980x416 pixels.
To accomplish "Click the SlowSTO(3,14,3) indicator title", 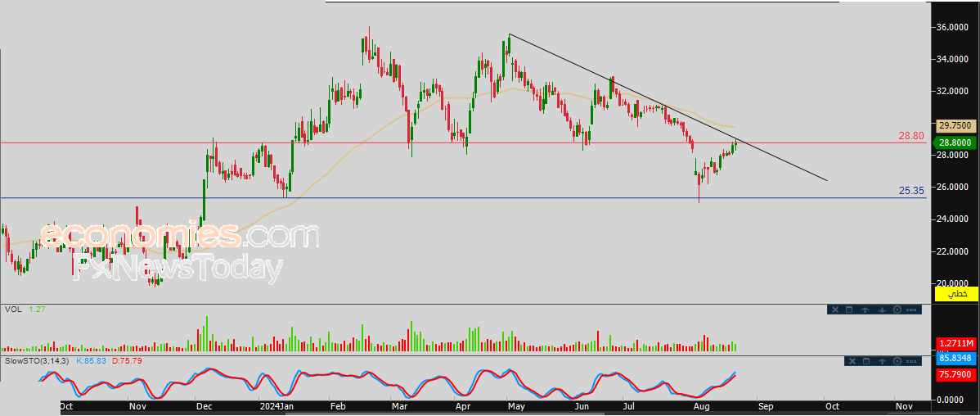I will [x=37, y=361].
